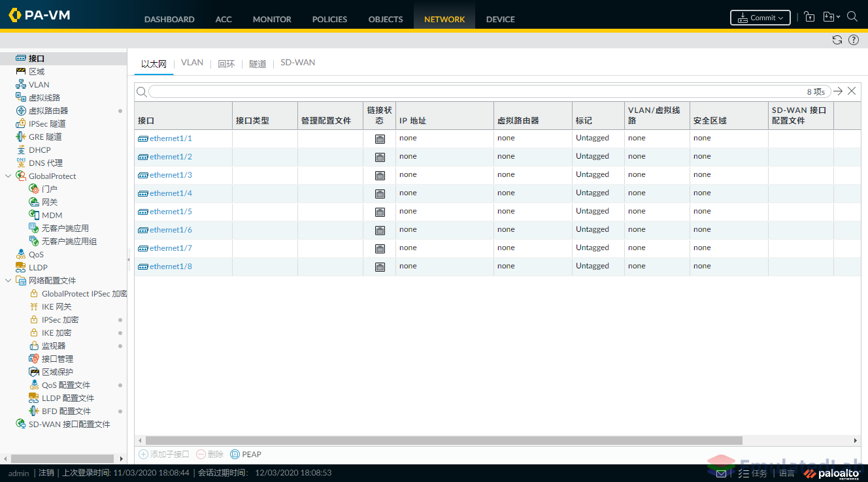Click the refresh icon below the top bar
Screen dimensions: 868x482
837,40
